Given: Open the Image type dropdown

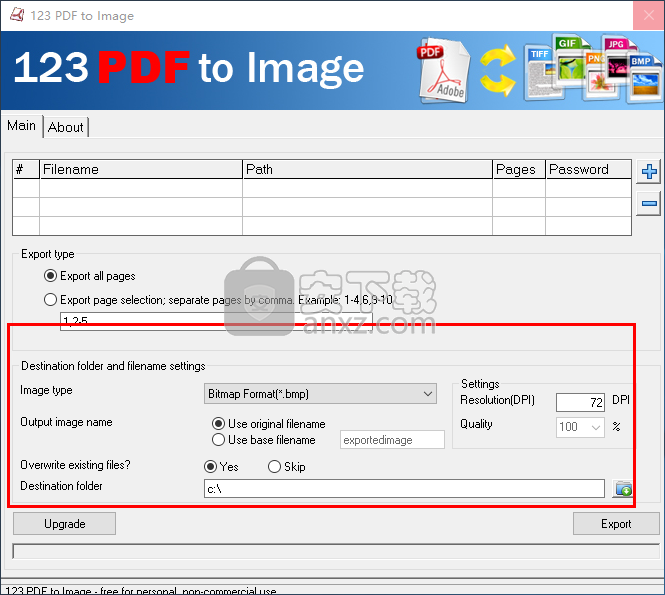Looking at the screenshot, I should 320,394.
